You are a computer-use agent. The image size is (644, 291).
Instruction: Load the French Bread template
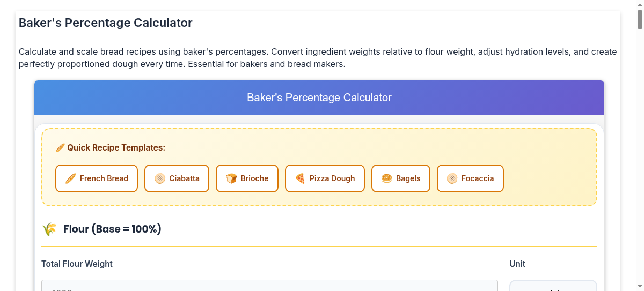coord(97,178)
